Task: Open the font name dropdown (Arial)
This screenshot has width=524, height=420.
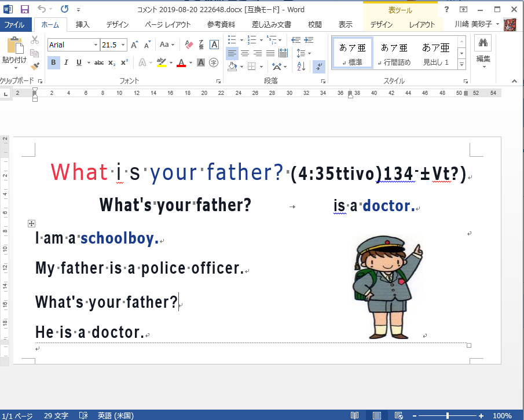Action: coord(96,45)
